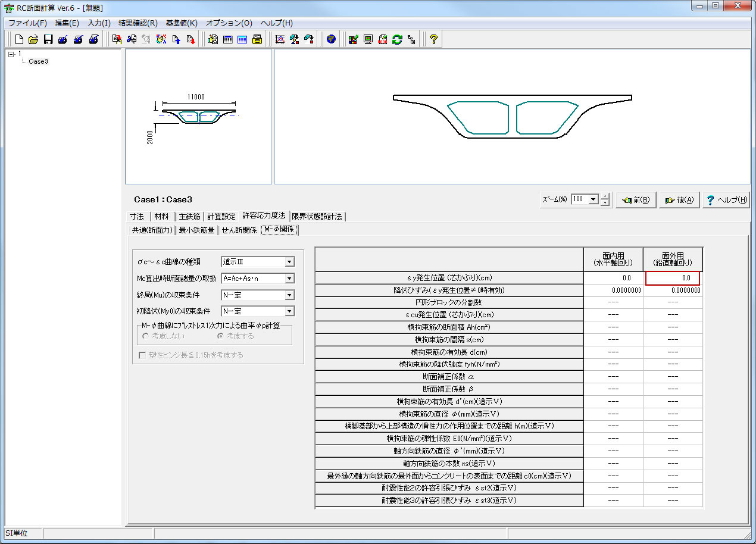
Task: Click the εy発生位置 面内用 input cell
Action: (613, 278)
